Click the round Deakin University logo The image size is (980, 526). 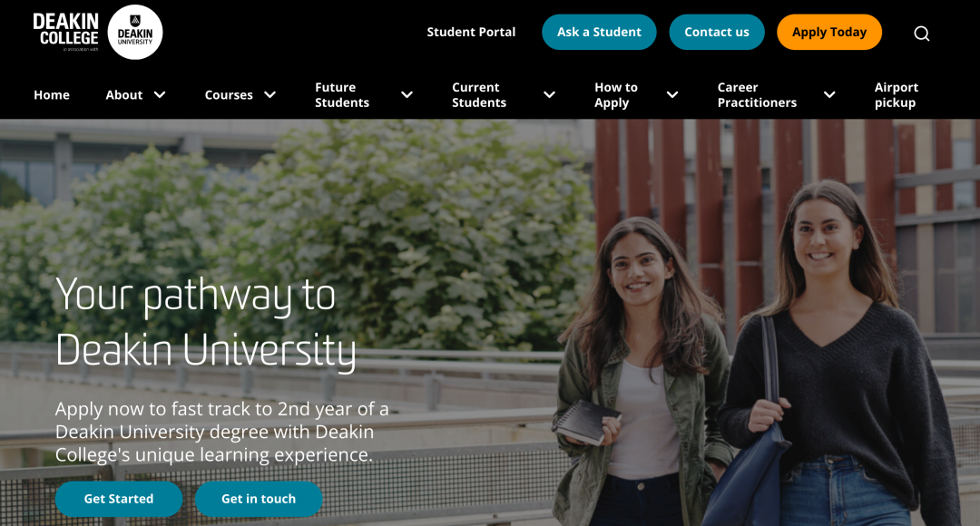tap(135, 33)
